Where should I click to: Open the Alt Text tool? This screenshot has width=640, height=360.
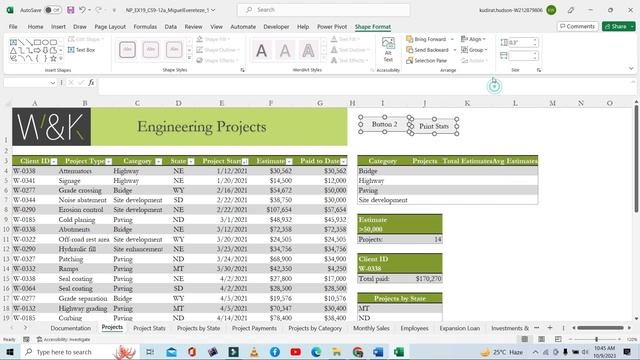coord(388,50)
